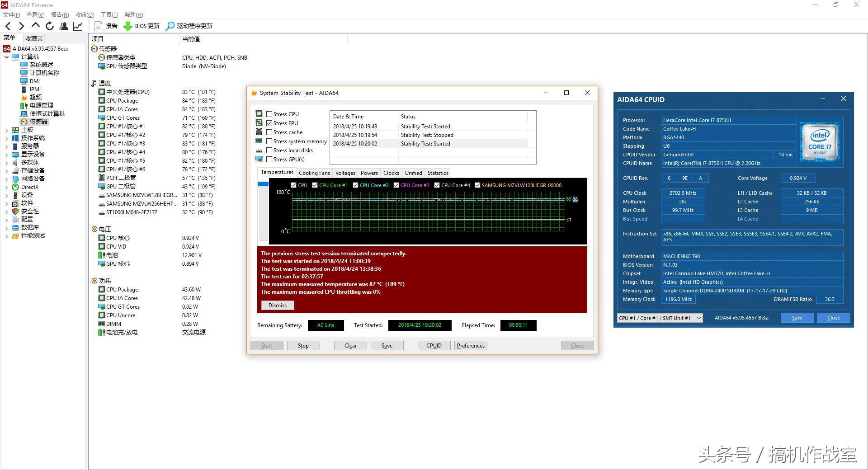
Task: Expand the 主板 tree node
Action: (x=6, y=130)
